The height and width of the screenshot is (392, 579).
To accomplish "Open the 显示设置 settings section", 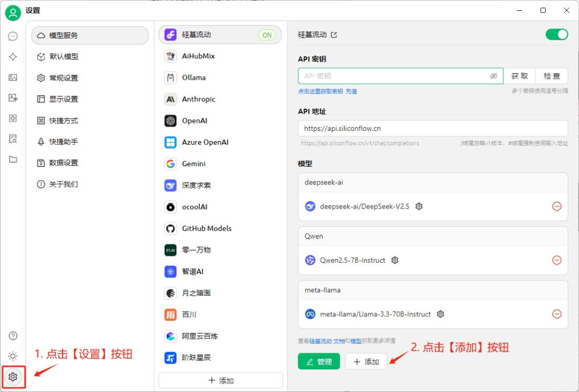I will tap(90, 99).
